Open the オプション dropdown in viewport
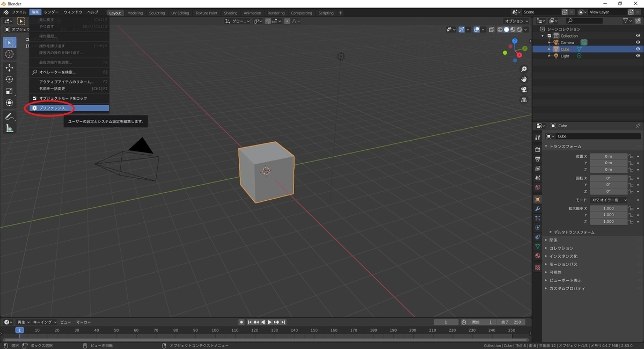The height and width of the screenshot is (349, 644). click(x=517, y=21)
